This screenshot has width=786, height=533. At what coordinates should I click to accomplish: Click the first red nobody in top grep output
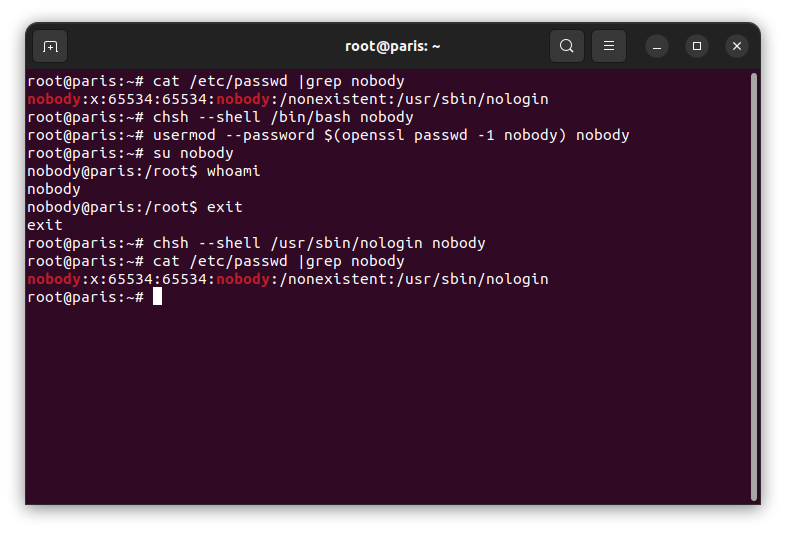coord(54,99)
